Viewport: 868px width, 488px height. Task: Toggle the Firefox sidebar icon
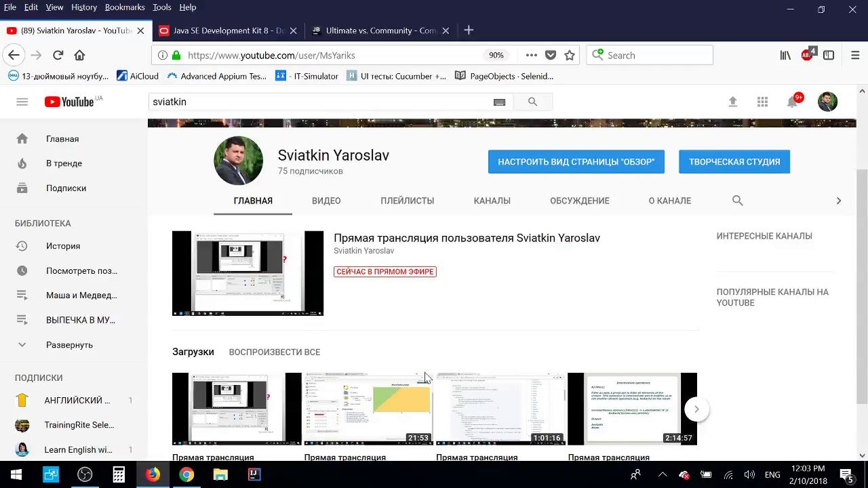click(829, 56)
